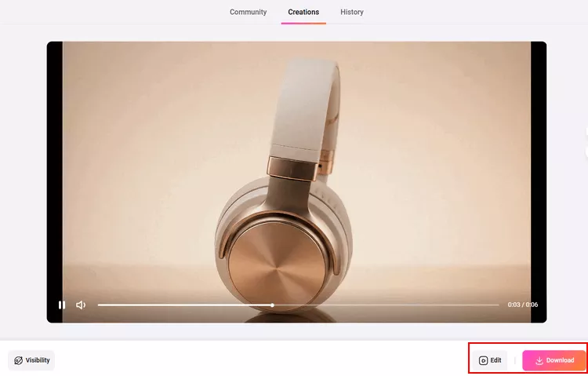Click the 0:03 / 0:06 time display
This screenshot has width=588, height=376.
tap(523, 305)
